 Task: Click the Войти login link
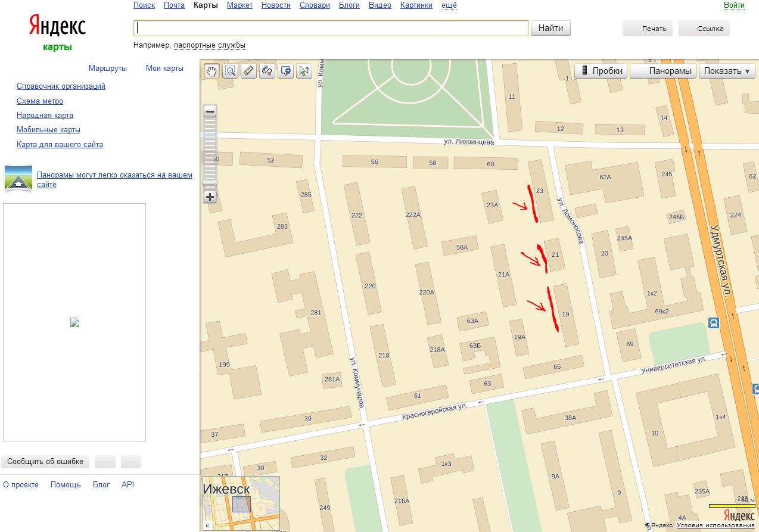point(734,5)
